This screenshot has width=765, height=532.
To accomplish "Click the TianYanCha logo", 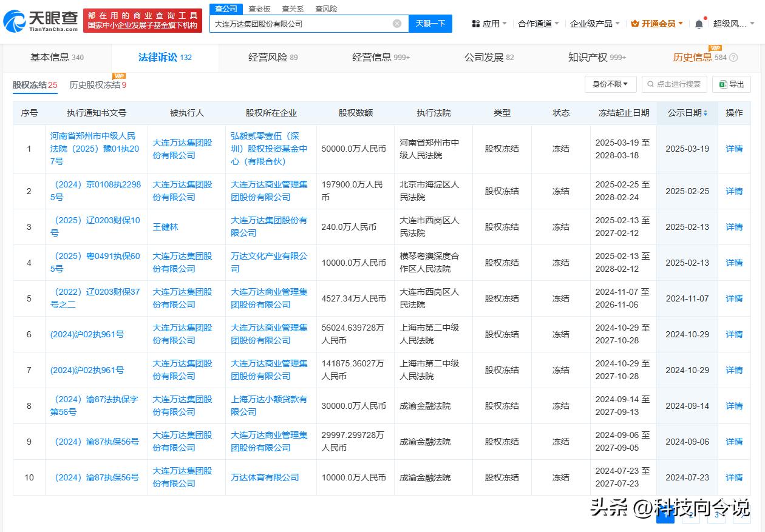I will click(x=40, y=21).
